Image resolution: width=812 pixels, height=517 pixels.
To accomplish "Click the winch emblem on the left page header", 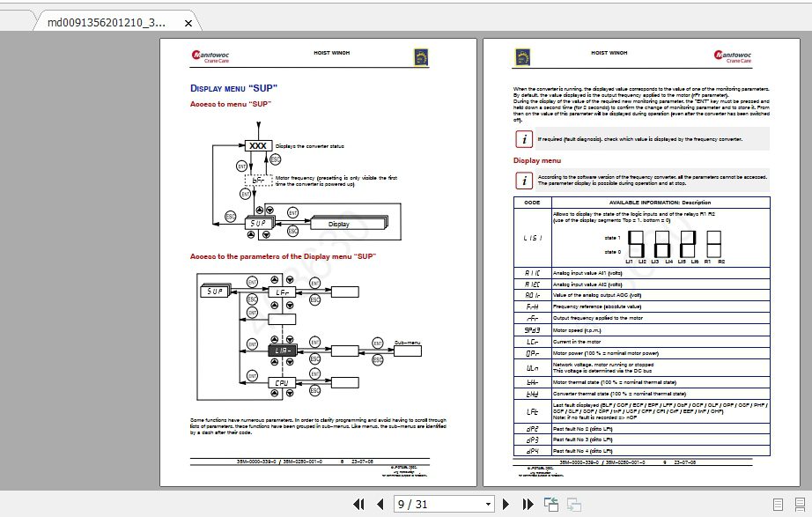I will (421, 57).
